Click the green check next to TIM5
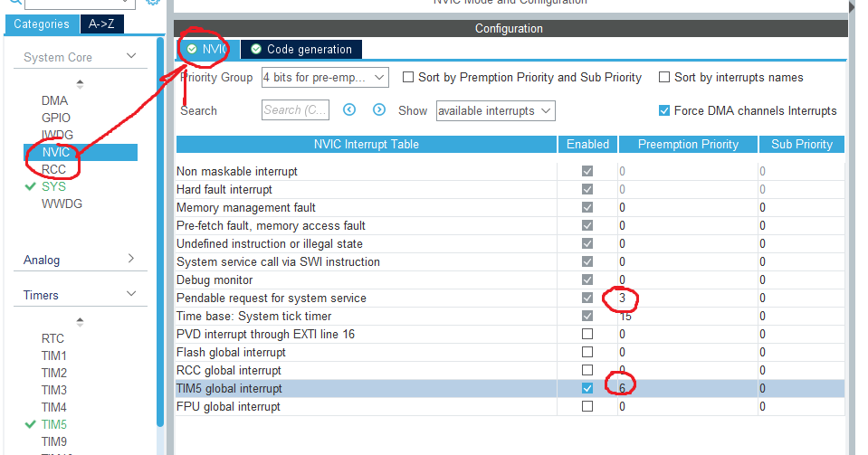This screenshot has height=455, width=868. pos(31,424)
